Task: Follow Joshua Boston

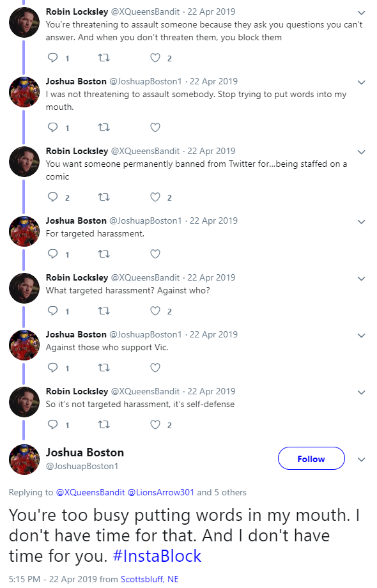Action: (x=311, y=458)
